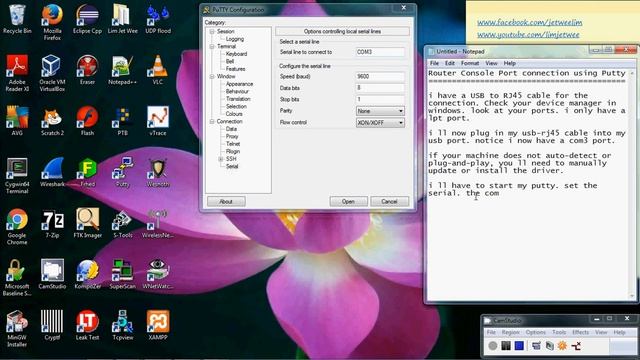Launch Mozilla Firefox from the desktop
640x360 pixels.
[x=52, y=22]
